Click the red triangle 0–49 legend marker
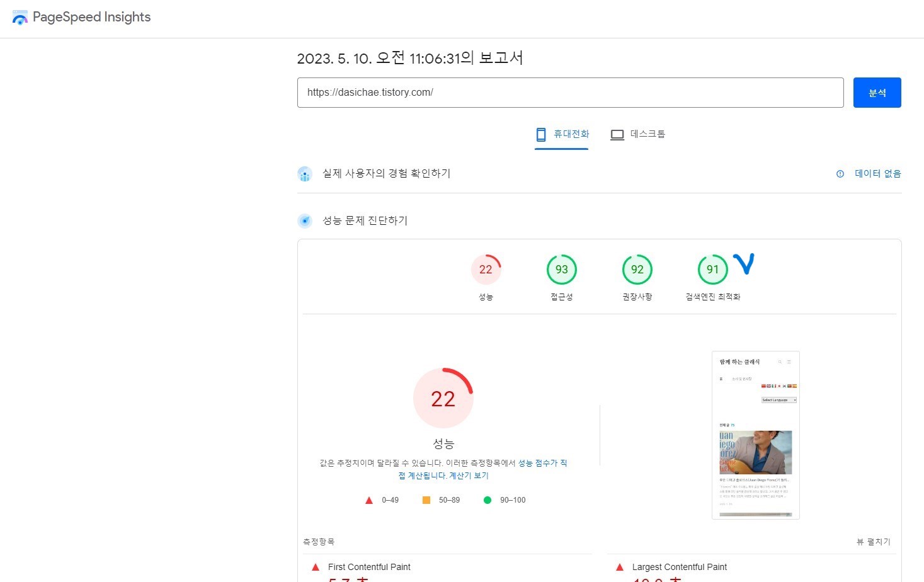924x582 pixels. [369, 499]
